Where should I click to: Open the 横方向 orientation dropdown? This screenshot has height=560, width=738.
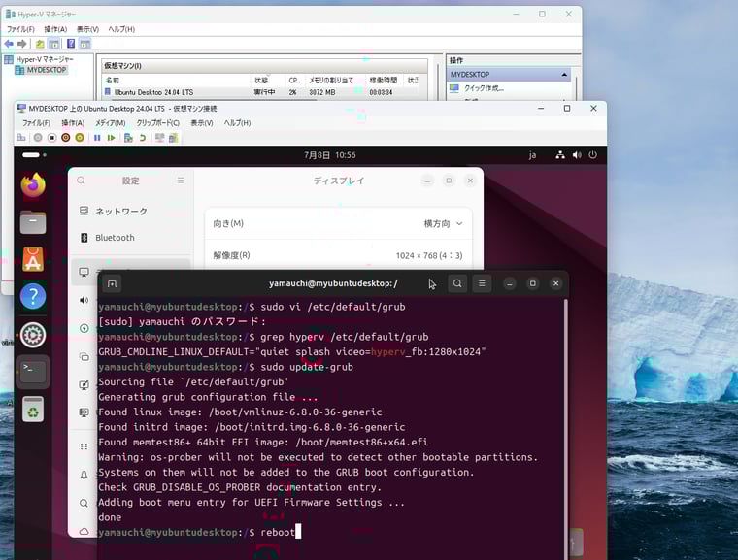tap(443, 223)
